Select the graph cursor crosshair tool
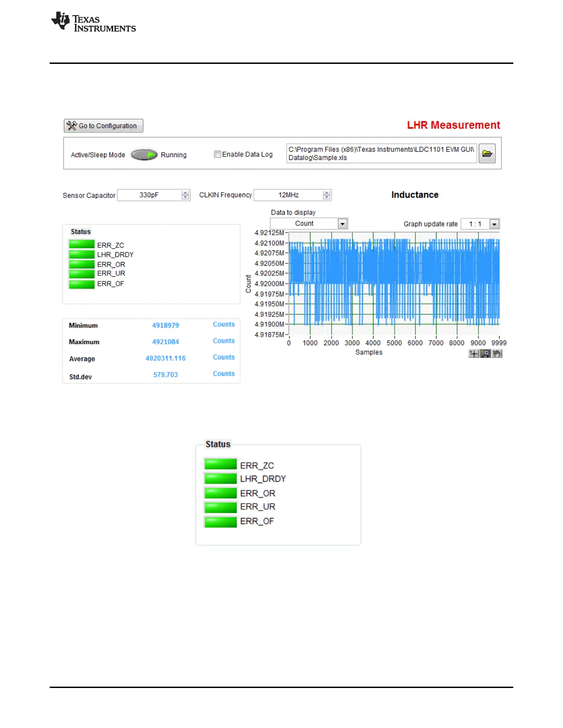Screen dimensions: 563x728 tap(474, 353)
